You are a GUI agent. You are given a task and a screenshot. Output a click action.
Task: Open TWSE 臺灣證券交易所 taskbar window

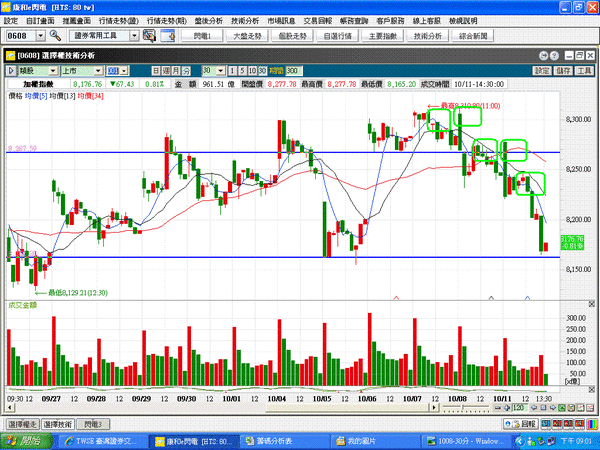pyautogui.click(x=103, y=441)
